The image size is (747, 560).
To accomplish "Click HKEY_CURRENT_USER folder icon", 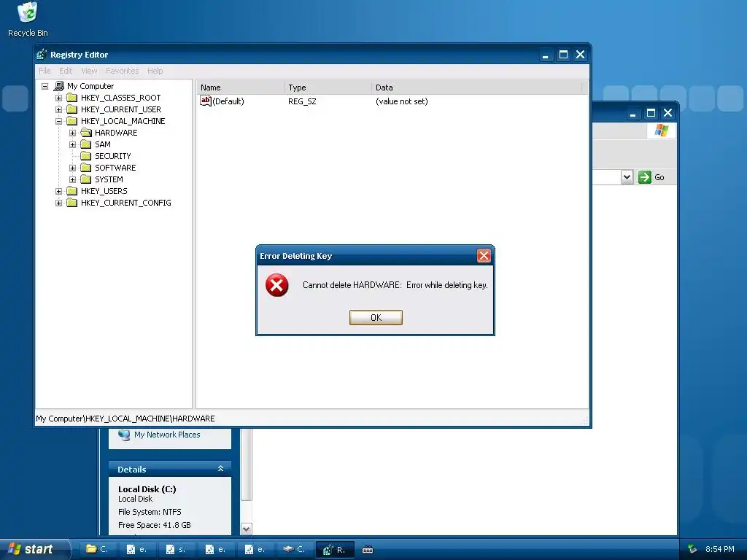I will pos(72,109).
